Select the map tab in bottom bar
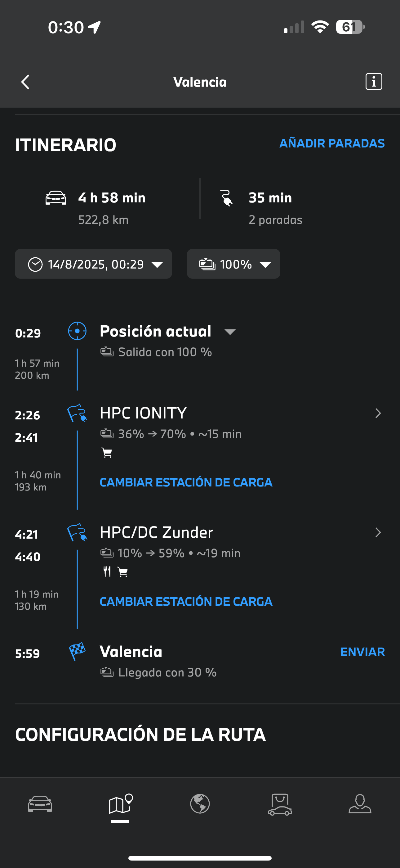The image size is (400, 868). click(x=121, y=804)
